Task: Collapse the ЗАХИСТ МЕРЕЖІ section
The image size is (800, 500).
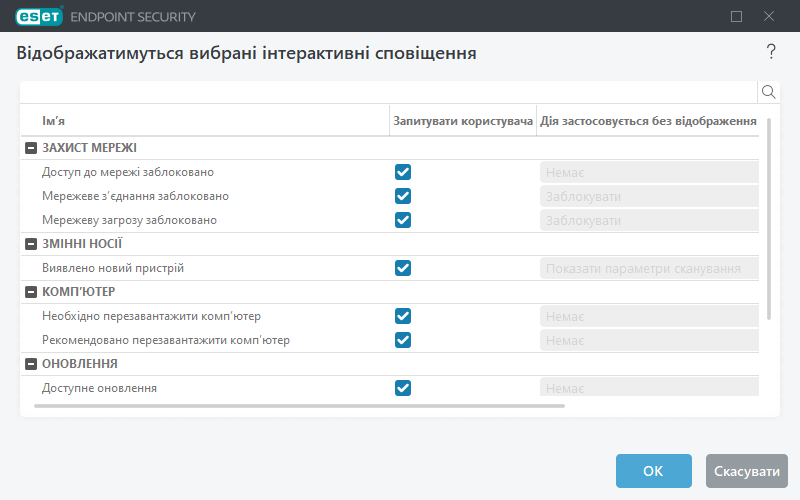Action: coord(31,148)
